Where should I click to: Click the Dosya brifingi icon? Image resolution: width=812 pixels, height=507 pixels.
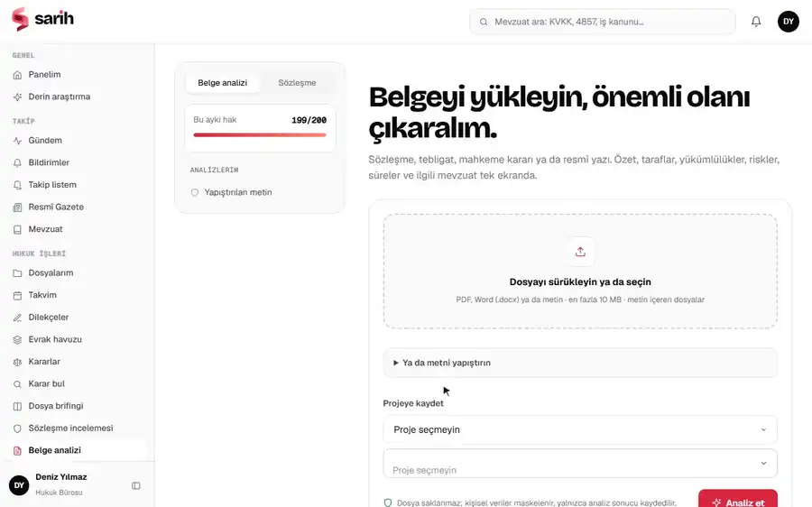pos(17,407)
